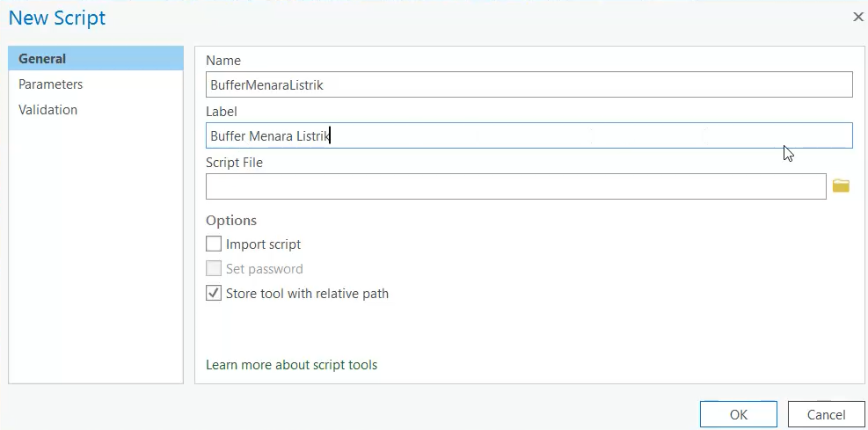The height and width of the screenshot is (430, 868).
Task: Open the Validation page
Action: (48, 110)
